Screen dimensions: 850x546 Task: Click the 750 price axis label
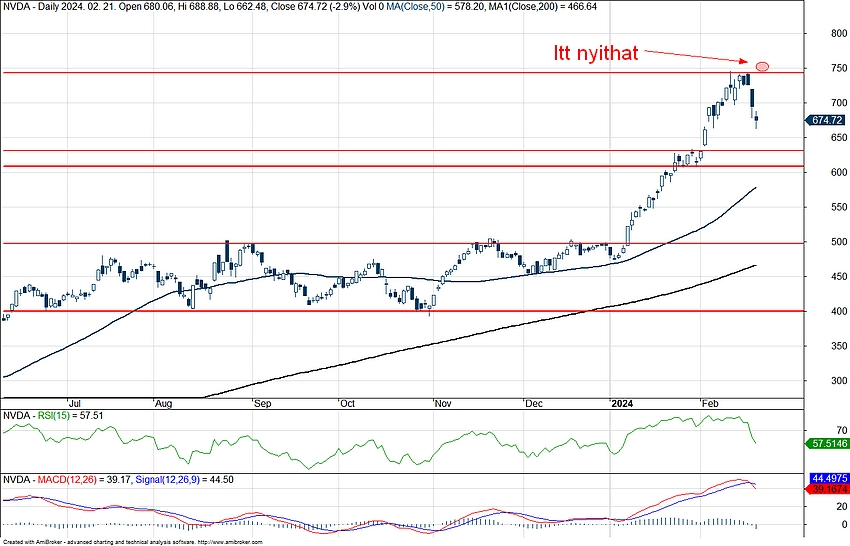839,68
